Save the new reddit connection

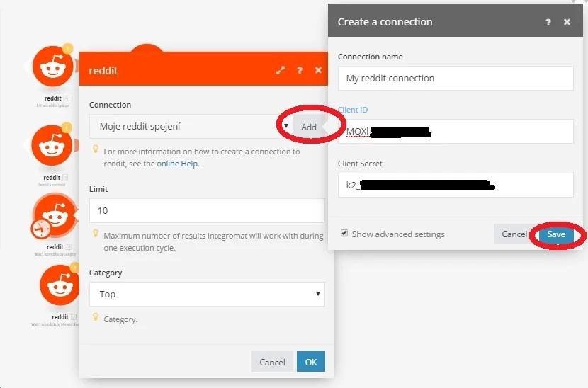tap(556, 234)
